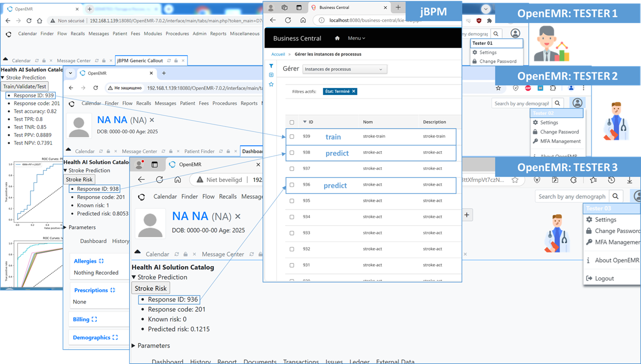This screenshot has width=641, height=364.
Task: Open the Admin menu in OpenEMR
Action: [x=199, y=33]
